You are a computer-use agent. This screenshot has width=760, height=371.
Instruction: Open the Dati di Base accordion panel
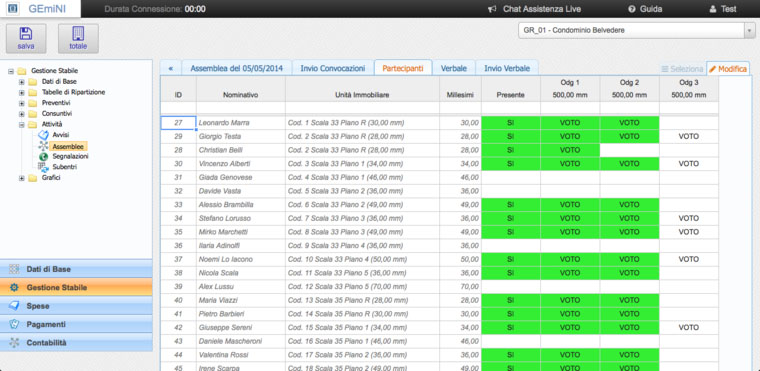pos(76,269)
